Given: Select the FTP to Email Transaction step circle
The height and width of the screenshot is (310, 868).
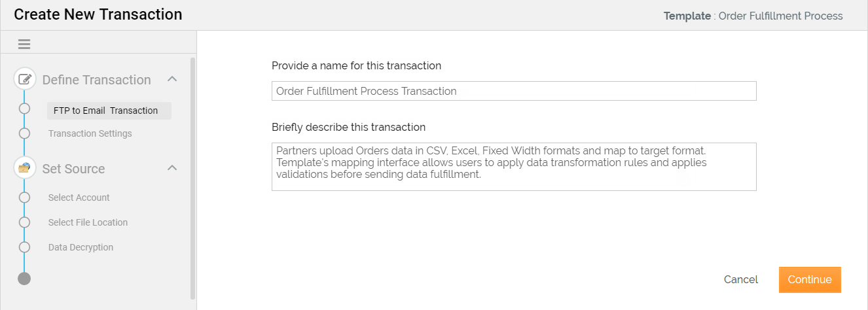Looking at the screenshot, I should pyautogui.click(x=25, y=109).
